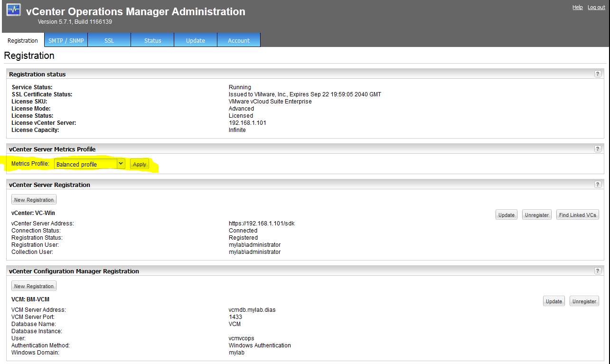Open help for vCenter Configuration Manager Registration
Image resolution: width=610 pixels, height=364 pixels.
(x=598, y=271)
